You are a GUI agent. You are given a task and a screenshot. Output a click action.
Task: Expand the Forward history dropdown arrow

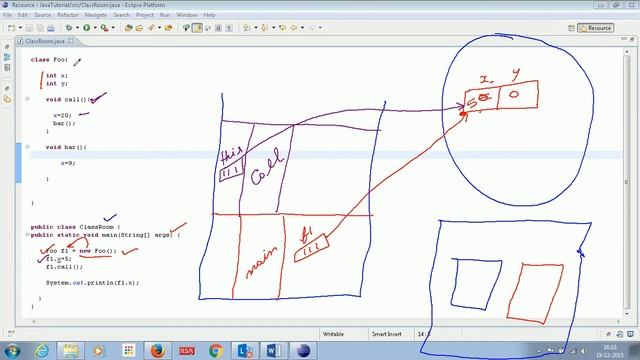[320, 28]
